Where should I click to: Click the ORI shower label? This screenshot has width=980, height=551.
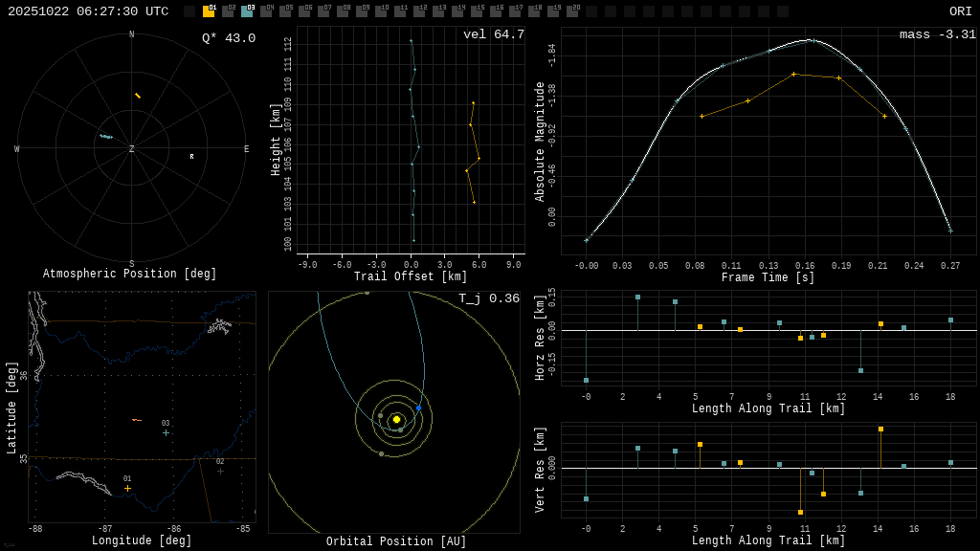click(960, 11)
